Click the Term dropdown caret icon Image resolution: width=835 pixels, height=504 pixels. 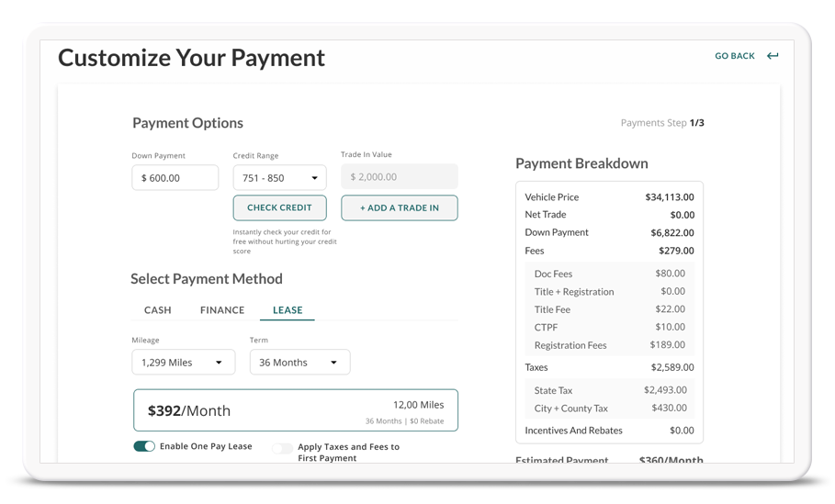333,363
